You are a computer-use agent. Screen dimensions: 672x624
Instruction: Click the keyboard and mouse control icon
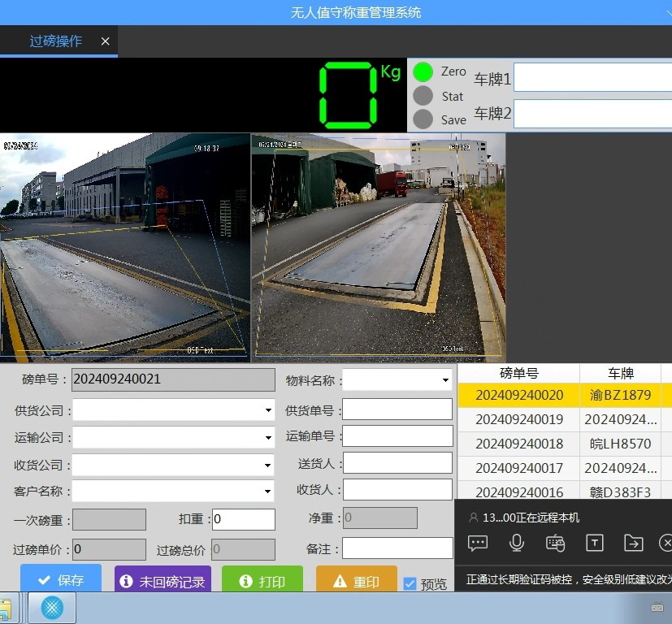pyautogui.click(x=556, y=543)
